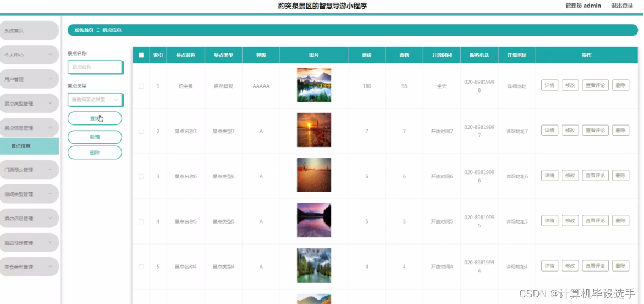
Task: Expand 景点类型管理 sidebar menu
Action: (x=29, y=103)
